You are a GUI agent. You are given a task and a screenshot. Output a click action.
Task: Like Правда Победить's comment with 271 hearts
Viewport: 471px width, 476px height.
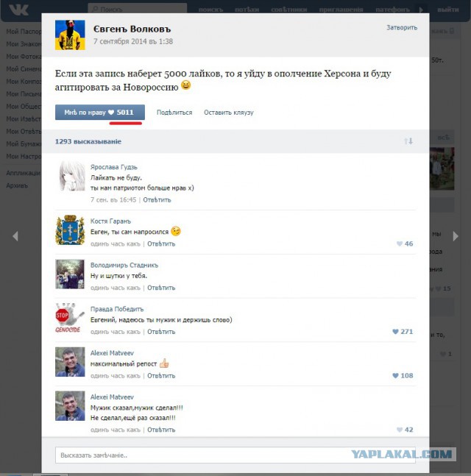[403, 332]
